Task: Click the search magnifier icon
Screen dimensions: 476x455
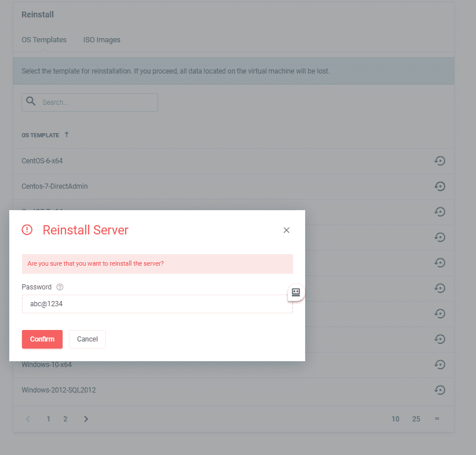Action: 31,102
